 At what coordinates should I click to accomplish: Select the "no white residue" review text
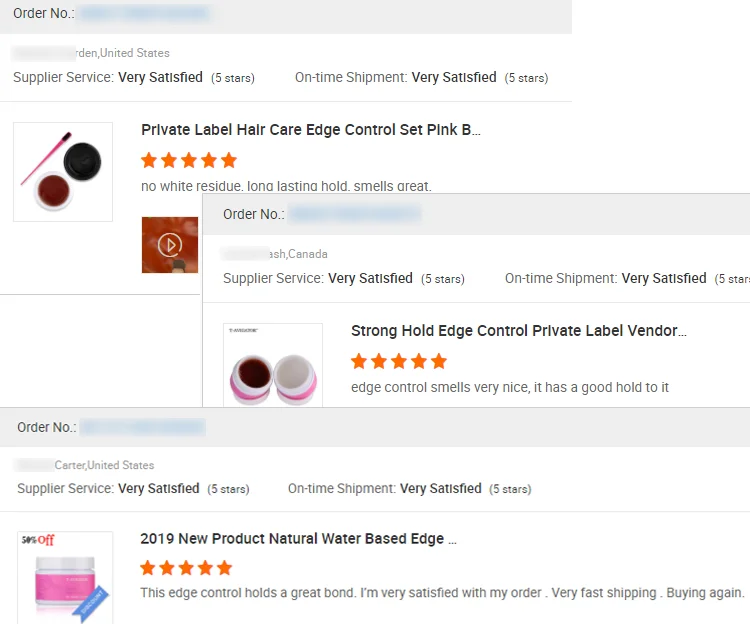pyautogui.click(x=286, y=186)
